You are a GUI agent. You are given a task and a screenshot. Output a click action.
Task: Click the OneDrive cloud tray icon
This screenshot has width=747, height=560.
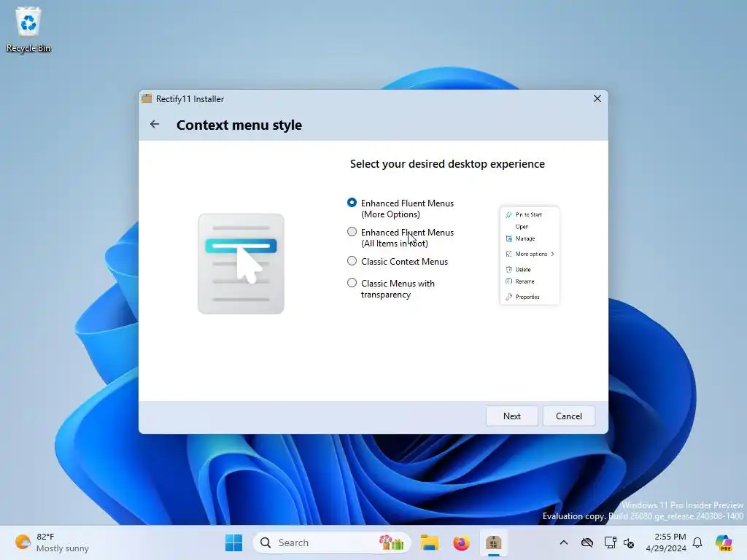tap(587, 542)
